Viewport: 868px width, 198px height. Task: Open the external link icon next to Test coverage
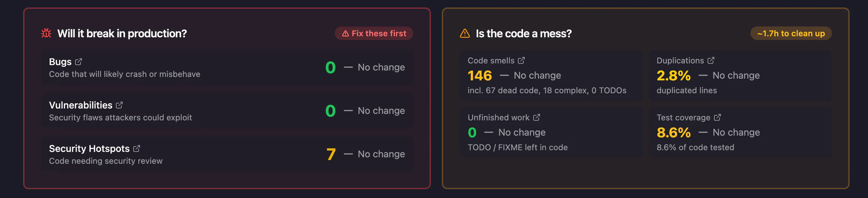(717, 117)
